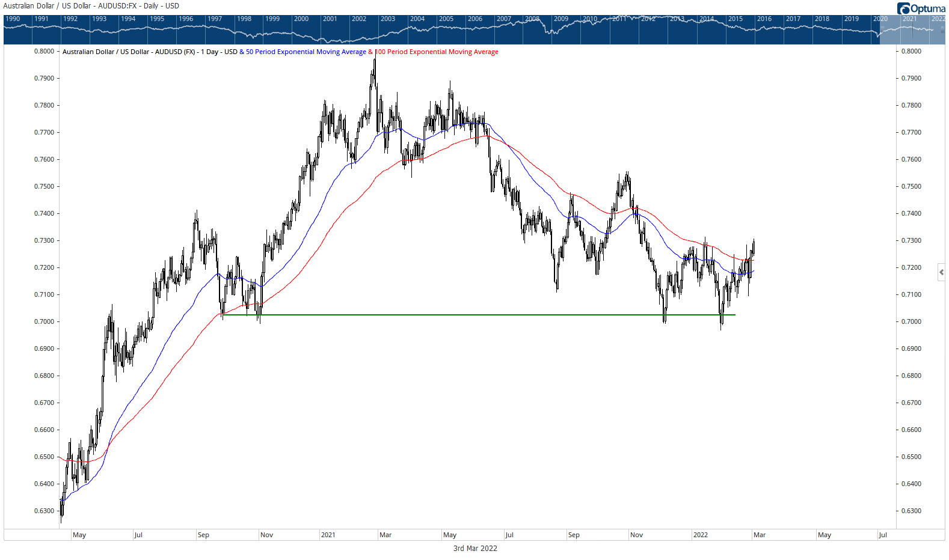This screenshot has width=949, height=560.
Task: Click the 50 Period Exponential Moving Average label
Action: pyautogui.click(x=306, y=52)
